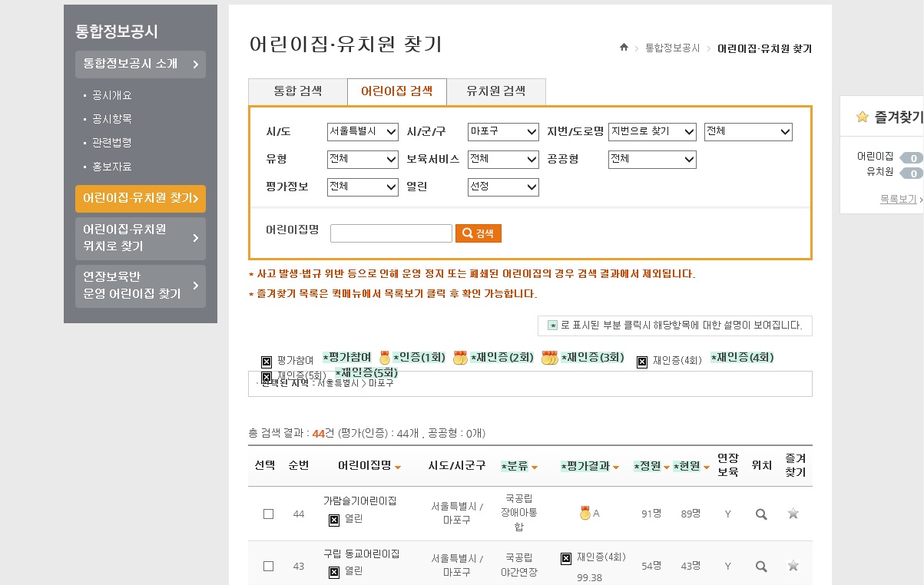Screen dimensions: 924x585
Task: Click the *재인증(4회) legend label
Action: pyautogui.click(x=742, y=358)
